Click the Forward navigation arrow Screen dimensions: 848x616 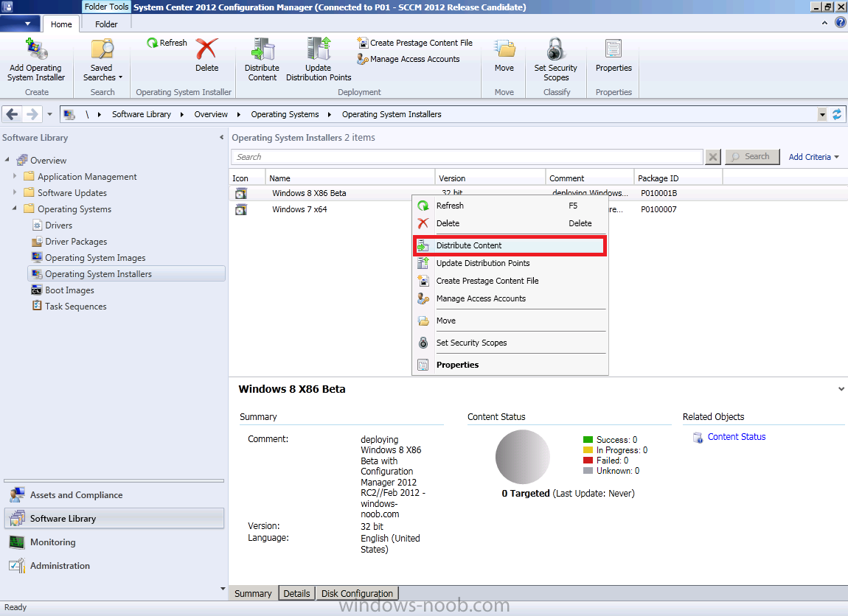[x=32, y=114]
